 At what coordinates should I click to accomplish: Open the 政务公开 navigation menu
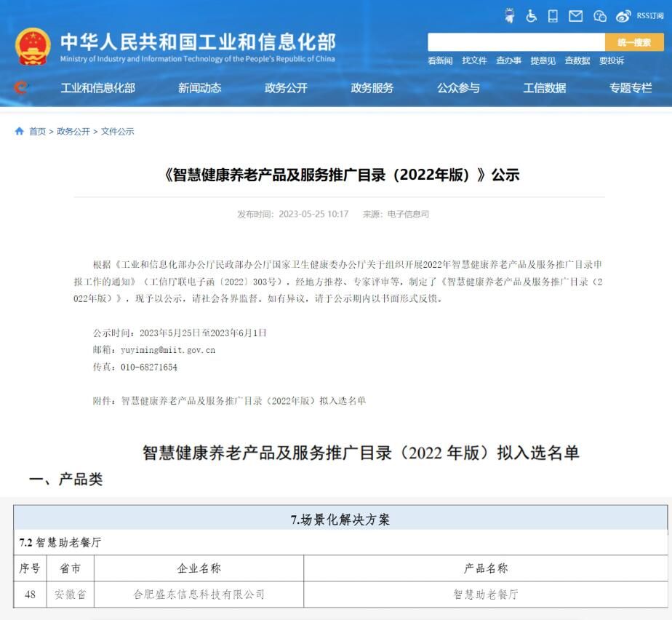click(x=286, y=88)
